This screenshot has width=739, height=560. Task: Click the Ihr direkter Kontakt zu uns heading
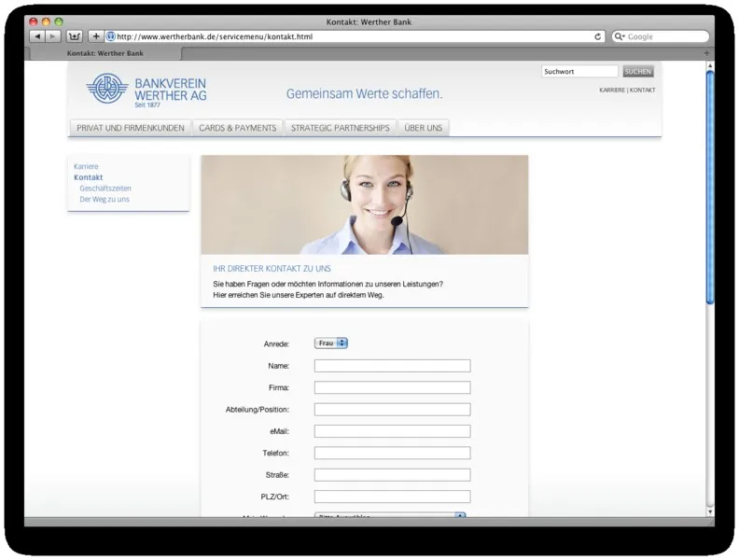pyautogui.click(x=272, y=269)
